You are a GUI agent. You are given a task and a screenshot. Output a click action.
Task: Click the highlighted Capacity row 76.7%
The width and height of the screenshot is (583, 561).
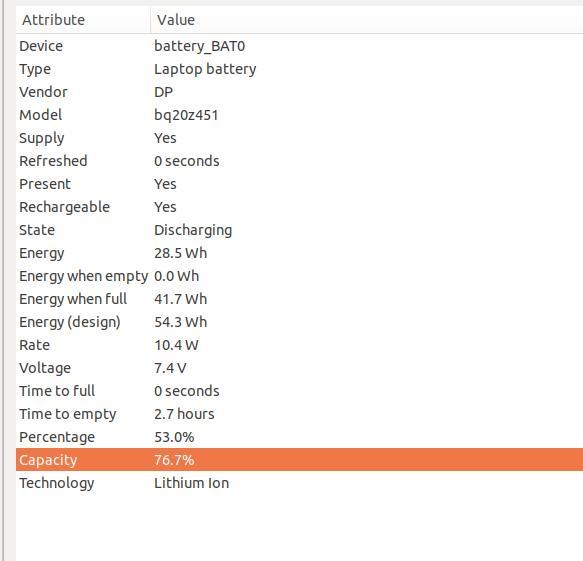coord(299,460)
